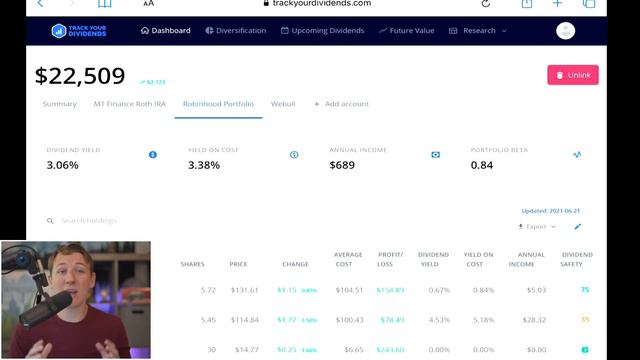Expand the Research dropdown menu

coord(478,31)
